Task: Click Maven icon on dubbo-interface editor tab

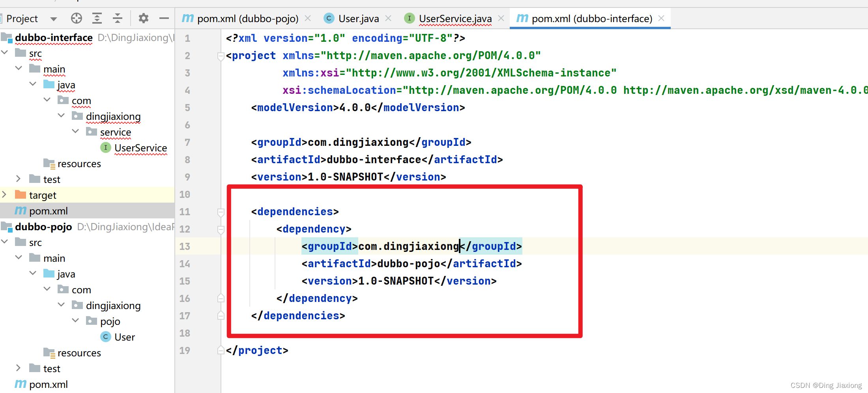Action: click(522, 18)
